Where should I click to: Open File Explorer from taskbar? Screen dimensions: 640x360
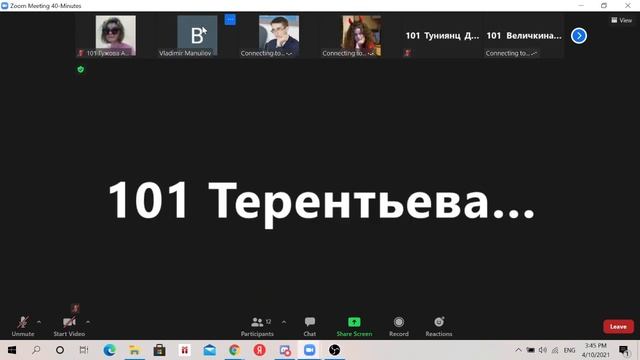point(134,350)
